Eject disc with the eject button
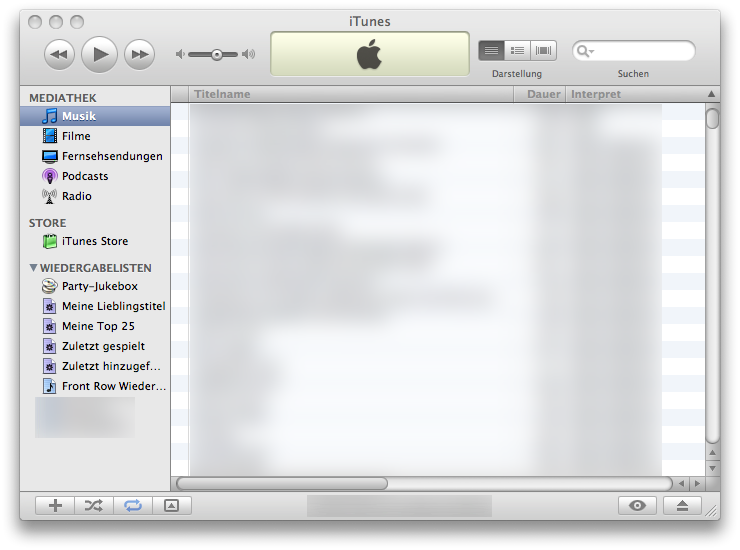The height and width of the screenshot is (550, 740). (x=682, y=506)
